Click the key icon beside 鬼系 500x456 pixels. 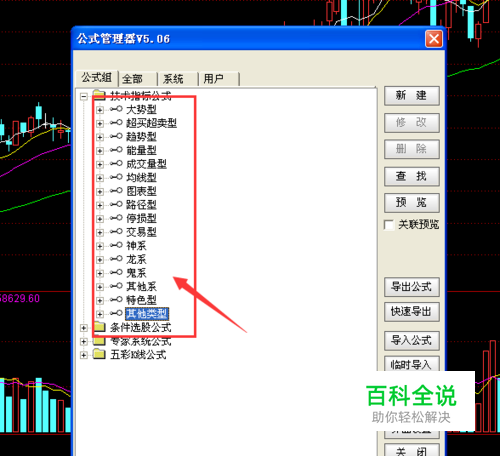(x=116, y=272)
